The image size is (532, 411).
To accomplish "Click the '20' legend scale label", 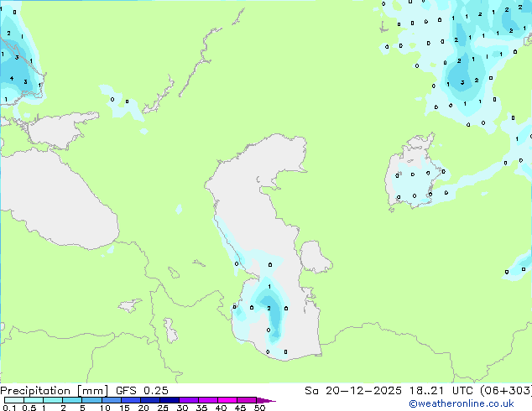I will (143, 408).
